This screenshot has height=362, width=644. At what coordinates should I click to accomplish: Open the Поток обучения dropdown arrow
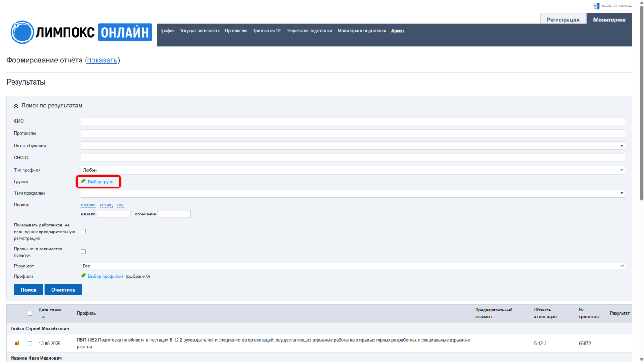pos(622,146)
